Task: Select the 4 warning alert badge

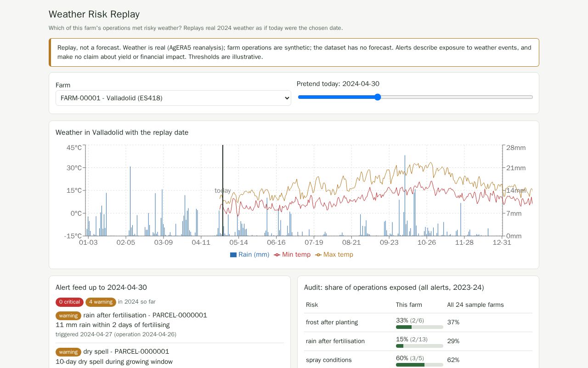Action: point(101,302)
